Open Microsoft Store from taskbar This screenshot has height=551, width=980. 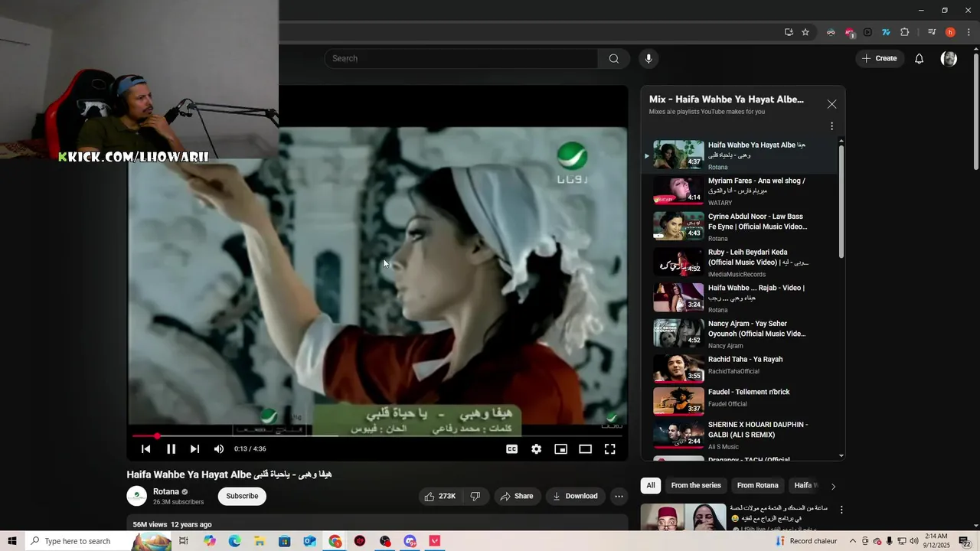tap(284, 541)
